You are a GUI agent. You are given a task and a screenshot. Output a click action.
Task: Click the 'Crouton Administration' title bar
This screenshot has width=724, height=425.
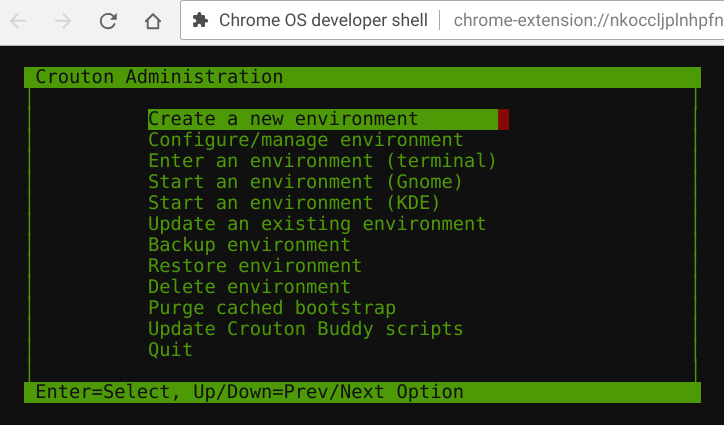click(x=362, y=77)
